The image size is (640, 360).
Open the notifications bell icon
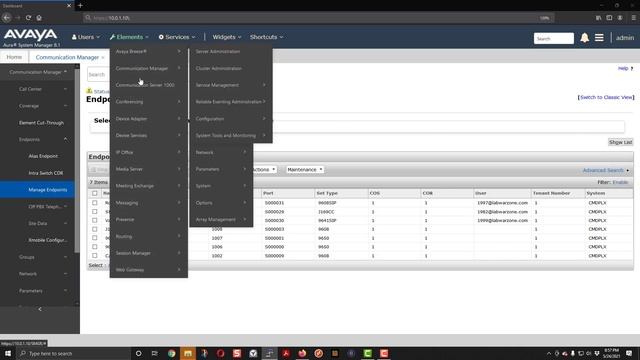tap(584, 38)
